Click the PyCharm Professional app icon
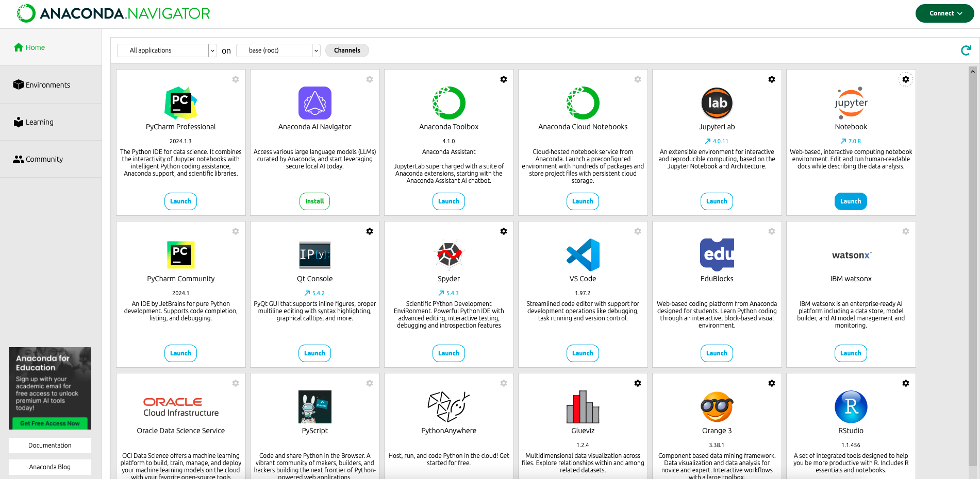 coord(180,103)
